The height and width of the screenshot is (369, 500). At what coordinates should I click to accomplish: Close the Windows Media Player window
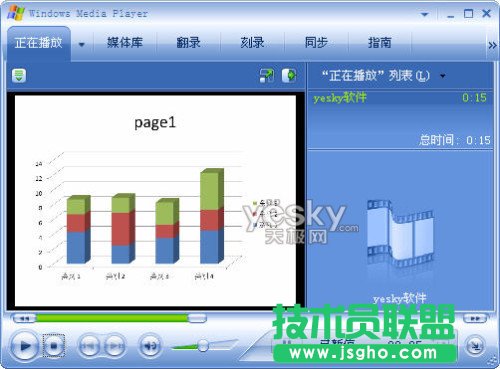coord(487,14)
